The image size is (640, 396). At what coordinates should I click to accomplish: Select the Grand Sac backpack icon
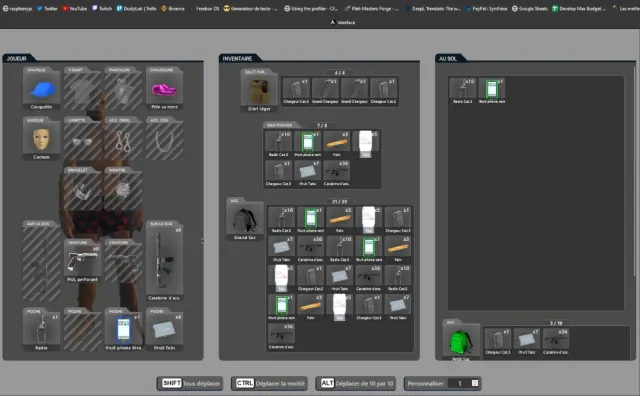[x=244, y=220]
